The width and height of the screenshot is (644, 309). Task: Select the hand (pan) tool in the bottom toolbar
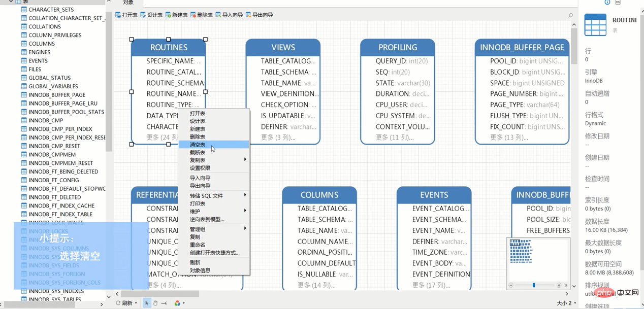click(x=155, y=303)
